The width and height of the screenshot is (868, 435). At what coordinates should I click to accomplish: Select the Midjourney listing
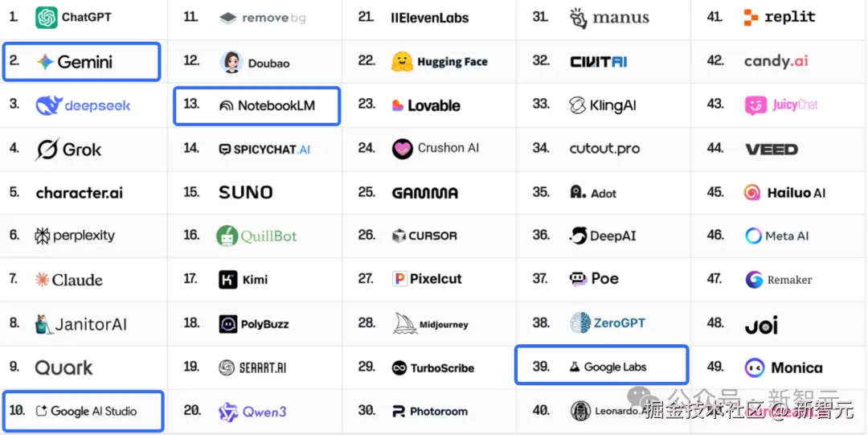(x=430, y=324)
